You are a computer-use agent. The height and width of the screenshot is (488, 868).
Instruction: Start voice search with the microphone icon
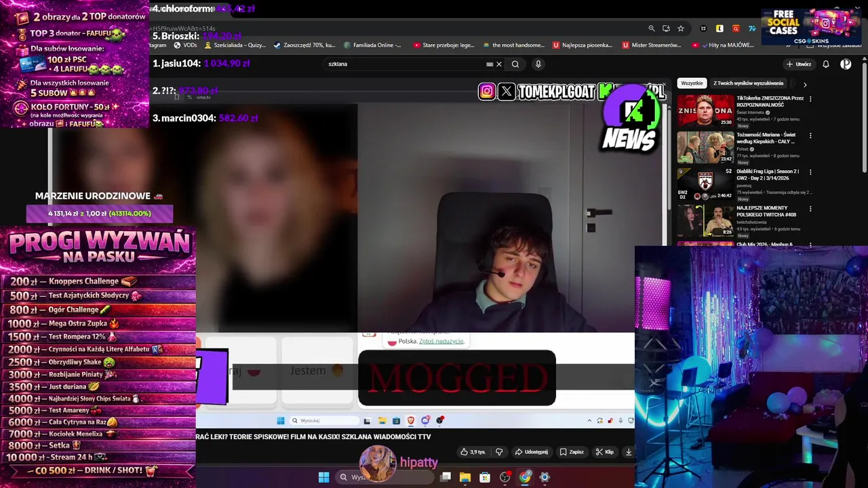(x=538, y=64)
